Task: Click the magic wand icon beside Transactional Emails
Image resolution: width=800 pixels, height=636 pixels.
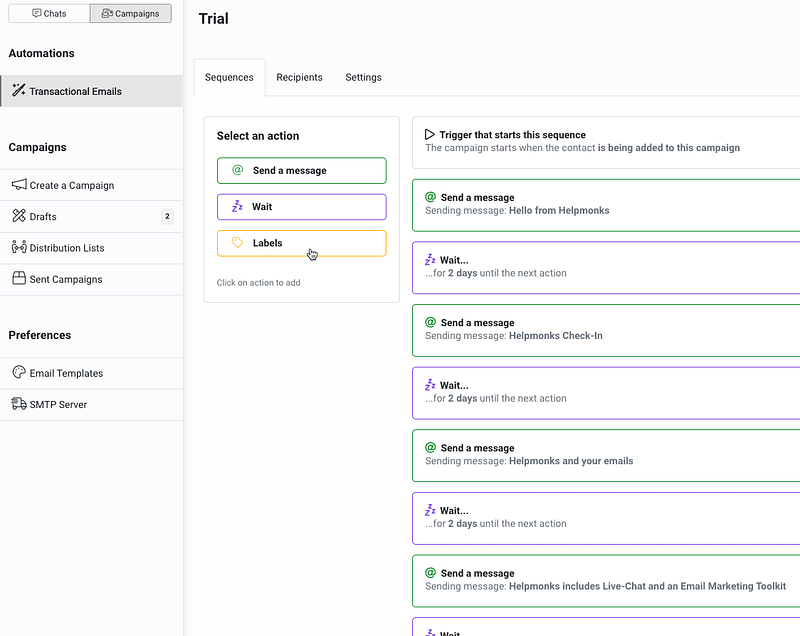Action: pos(19,90)
